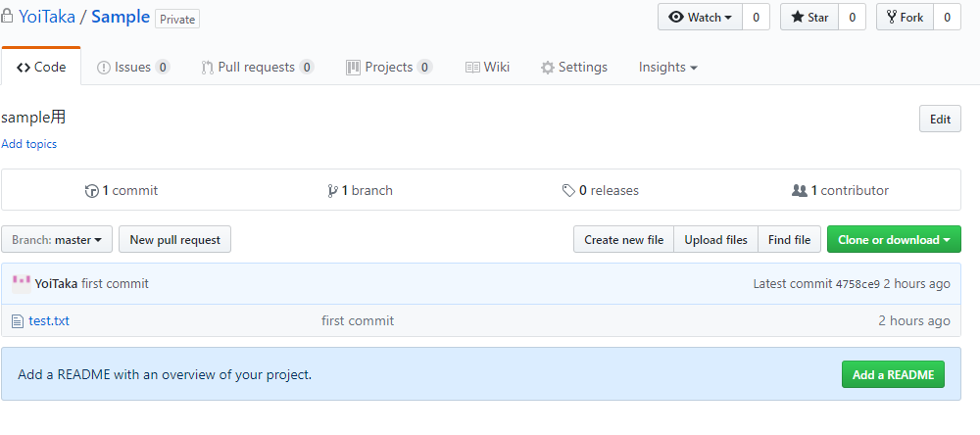
Task: Select the Code tab
Action: [41, 67]
